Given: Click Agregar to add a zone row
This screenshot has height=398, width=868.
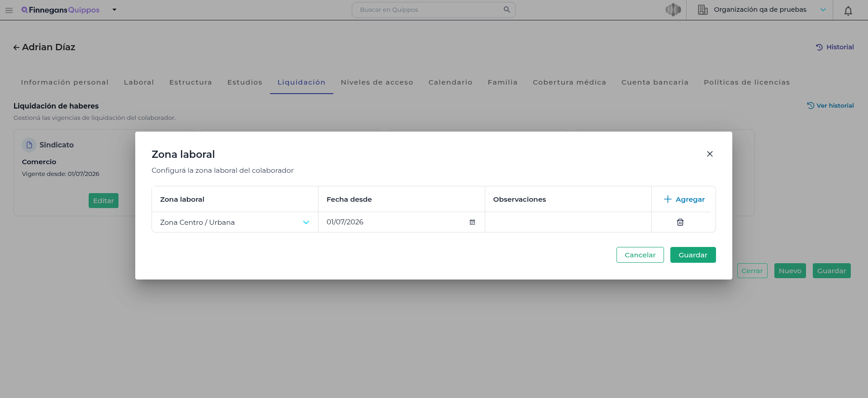Looking at the screenshot, I should 684,199.
